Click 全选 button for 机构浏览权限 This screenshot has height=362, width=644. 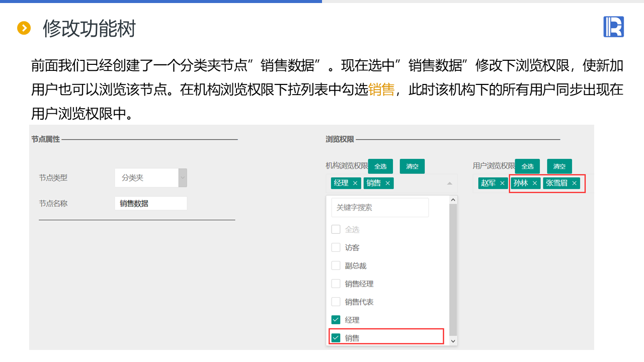(380, 166)
